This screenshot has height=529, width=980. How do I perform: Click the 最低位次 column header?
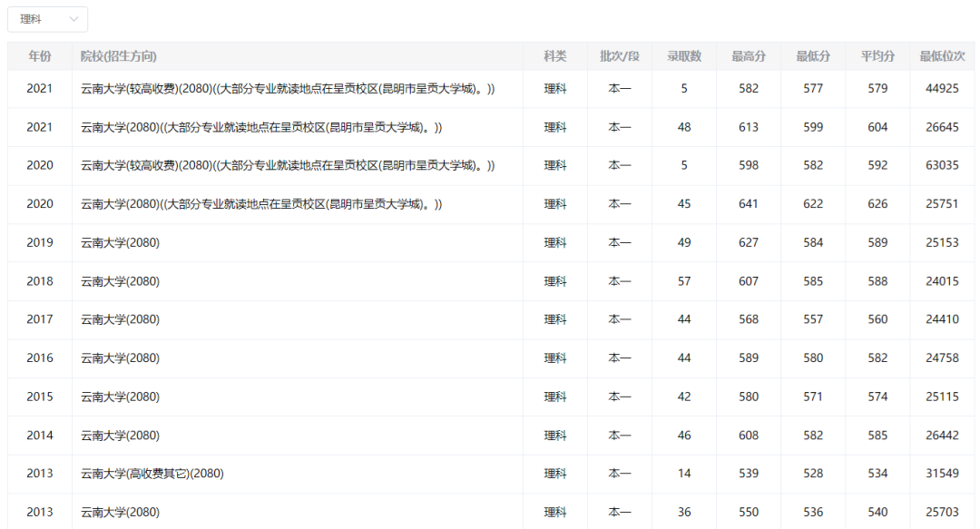point(942,56)
